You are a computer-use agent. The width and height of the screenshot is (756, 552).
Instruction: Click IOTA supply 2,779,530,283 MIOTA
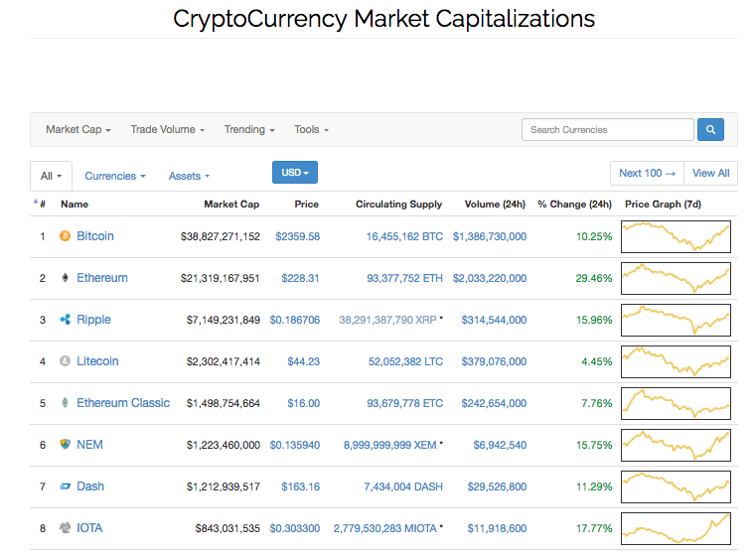(x=385, y=528)
